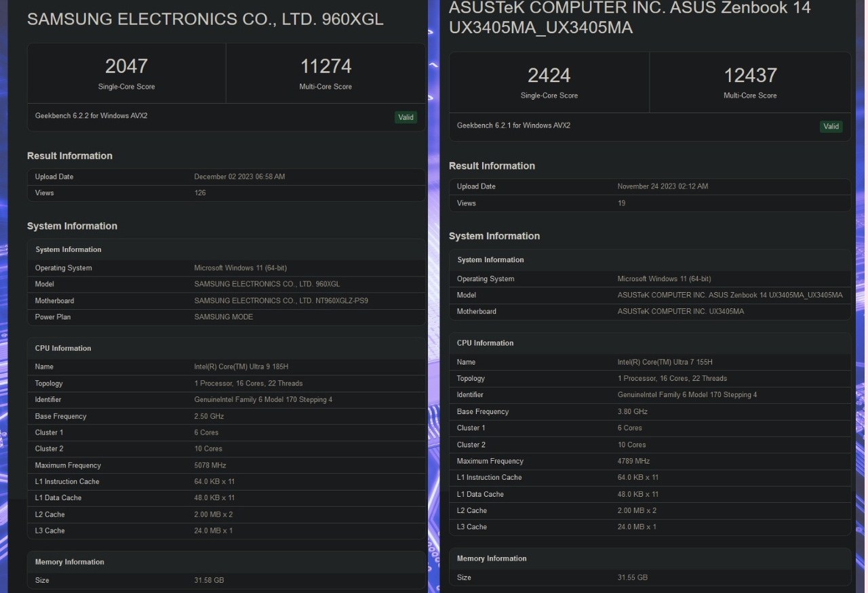Click Geekbench 6.2.2 for Windows AVX2 text
The width and height of the screenshot is (868, 593).
tap(92, 116)
